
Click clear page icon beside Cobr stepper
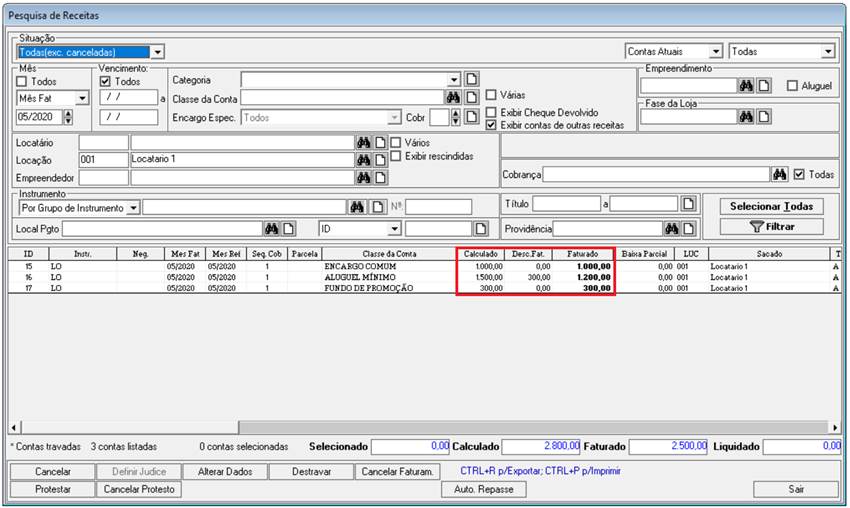472,117
